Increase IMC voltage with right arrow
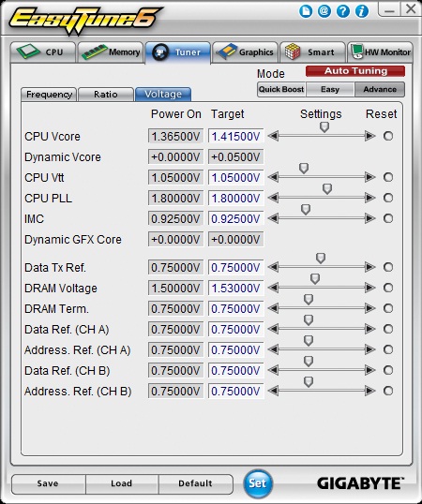 (x=370, y=218)
